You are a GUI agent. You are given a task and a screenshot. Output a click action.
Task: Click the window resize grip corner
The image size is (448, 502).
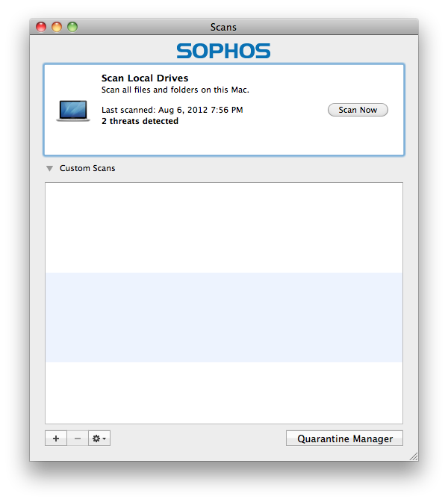tap(414, 456)
